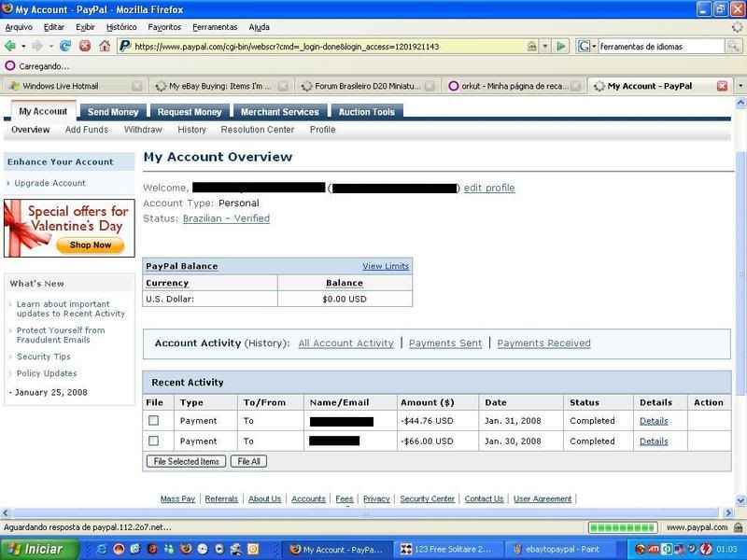
Task: Reload the page with the refresh icon
Action: point(65,46)
